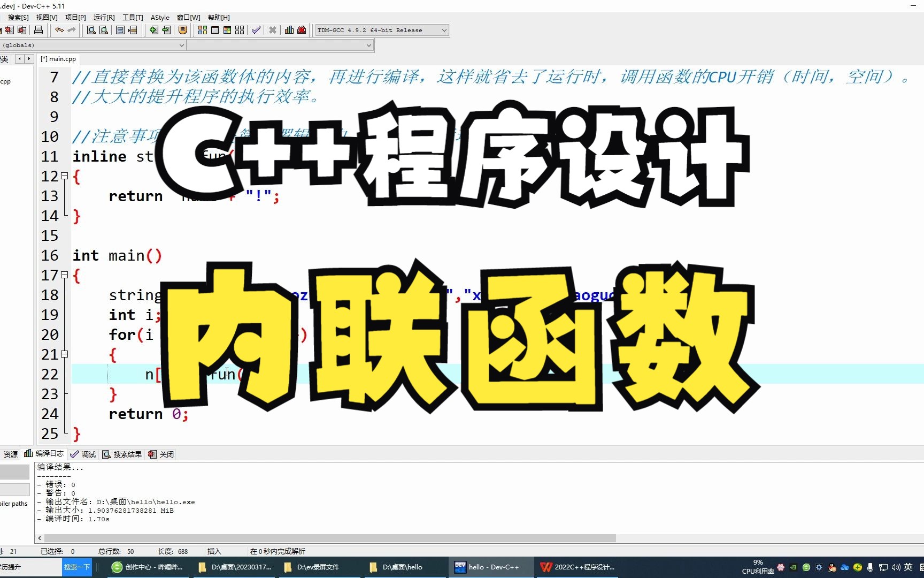Click the 英 input method indicator
924x578 pixels.
[x=908, y=567]
